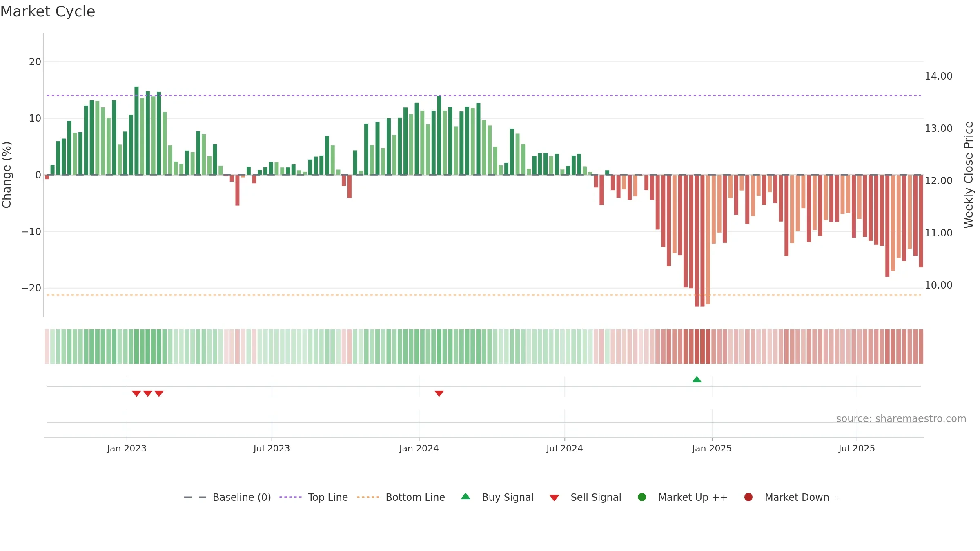Viewport: 980px width, 551px height.
Task: Click the purple dotted Top Line on the chart
Action: point(484,96)
